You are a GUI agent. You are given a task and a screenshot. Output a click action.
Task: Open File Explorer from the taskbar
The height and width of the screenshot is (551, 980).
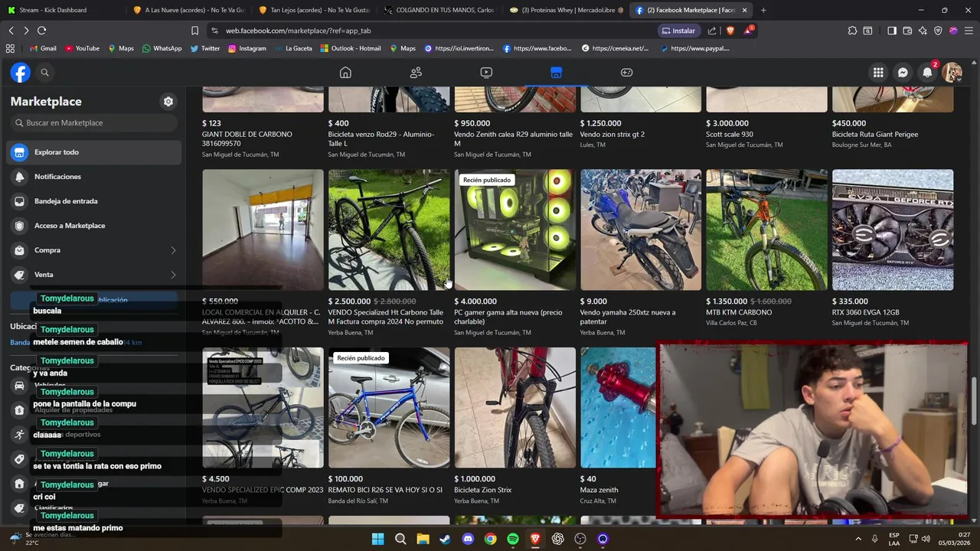pyautogui.click(x=423, y=539)
